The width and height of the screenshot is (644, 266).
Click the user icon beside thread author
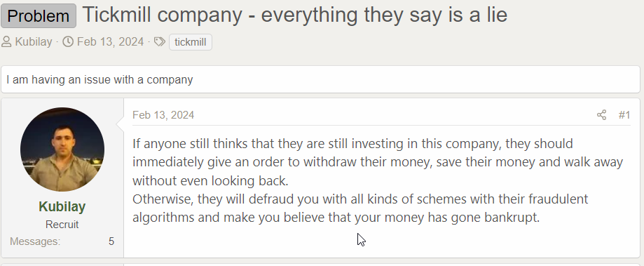pos(6,42)
